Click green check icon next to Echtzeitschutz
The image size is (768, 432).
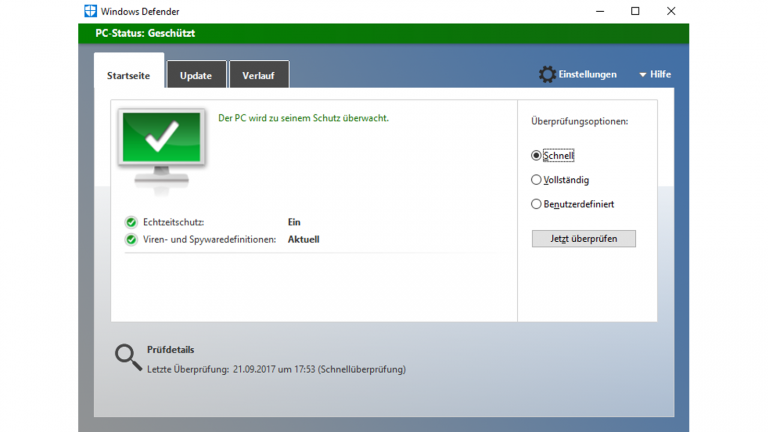point(131,222)
